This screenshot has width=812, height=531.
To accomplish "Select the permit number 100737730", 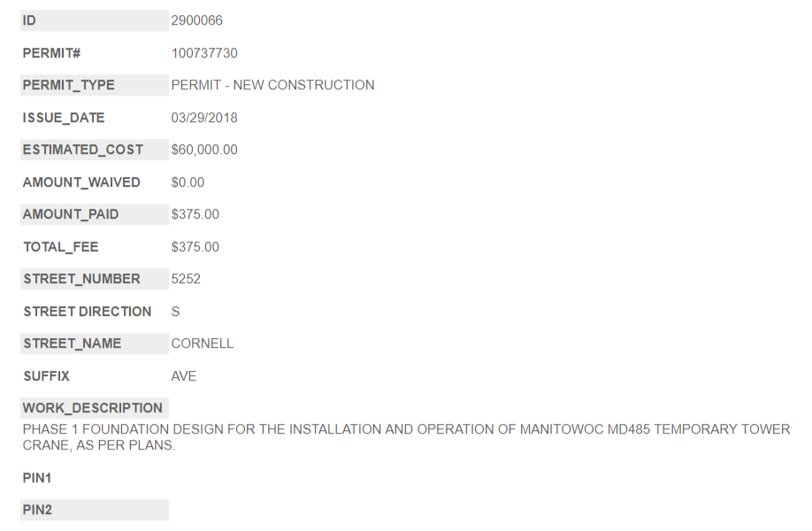I will pos(204,53).
